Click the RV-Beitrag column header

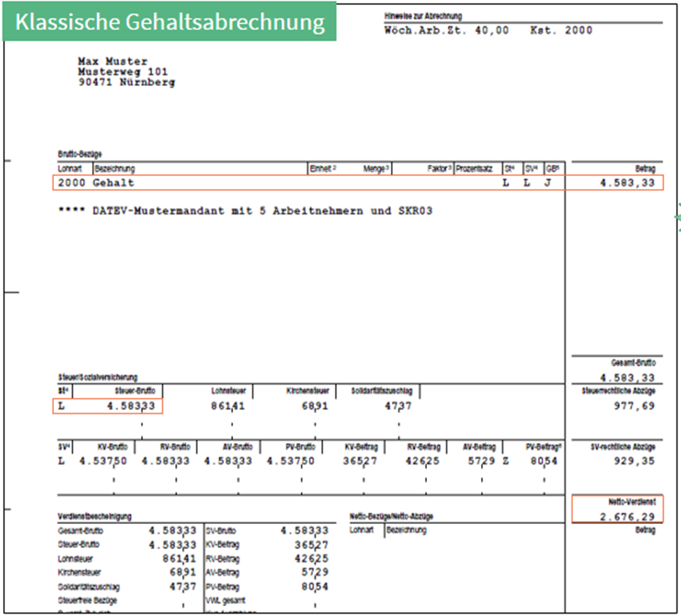[x=423, y=447]
